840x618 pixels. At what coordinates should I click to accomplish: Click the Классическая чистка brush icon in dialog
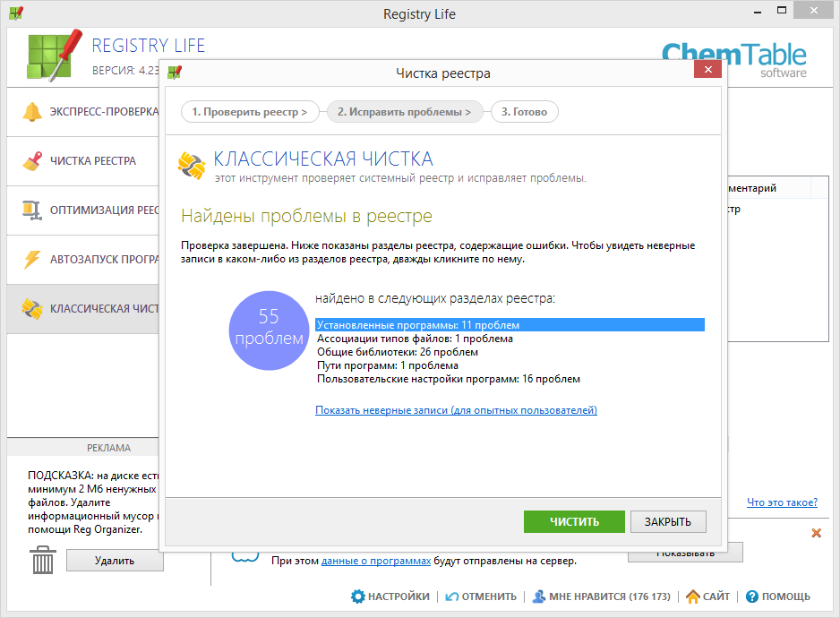[192, 166]
